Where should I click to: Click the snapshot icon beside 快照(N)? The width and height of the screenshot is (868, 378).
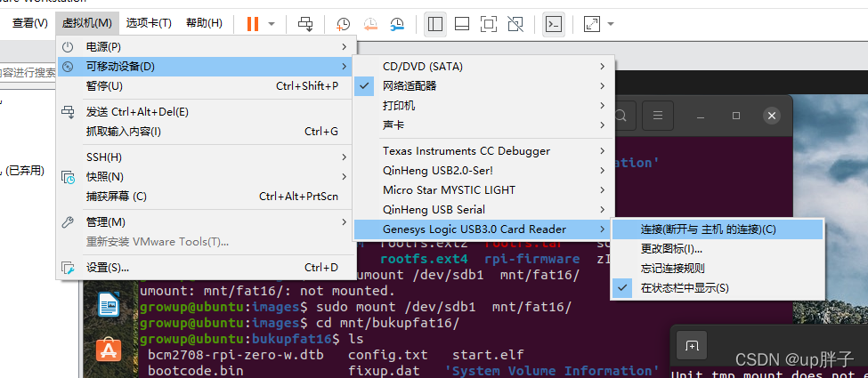[x=68, y=177]
